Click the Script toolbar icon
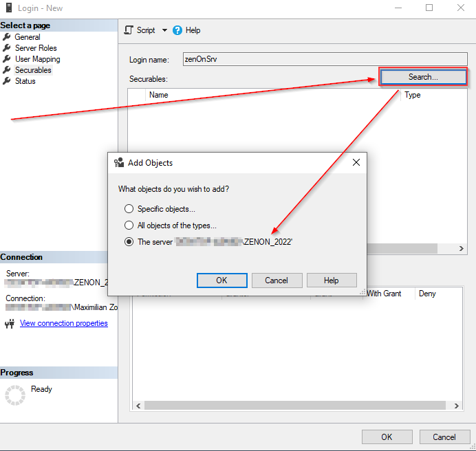This screenshot has width=476, height=451. click(x=129, y=30)
